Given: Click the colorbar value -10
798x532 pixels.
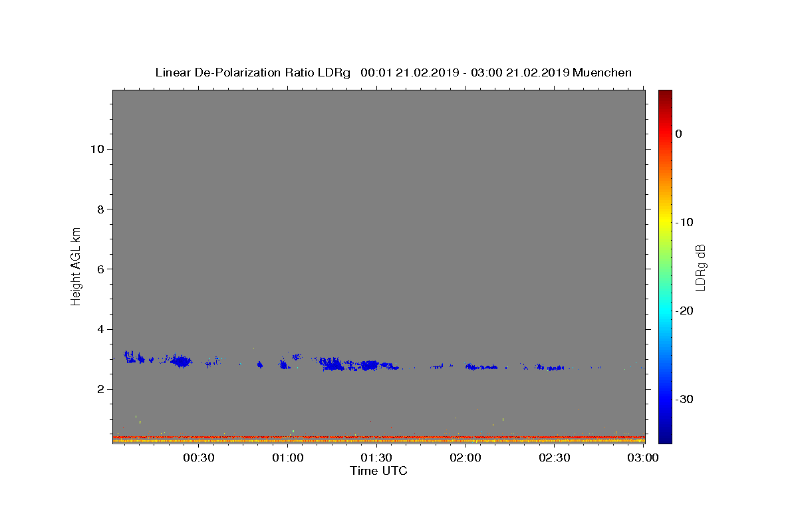Looking at the screenshot, I should pos(685,222).
